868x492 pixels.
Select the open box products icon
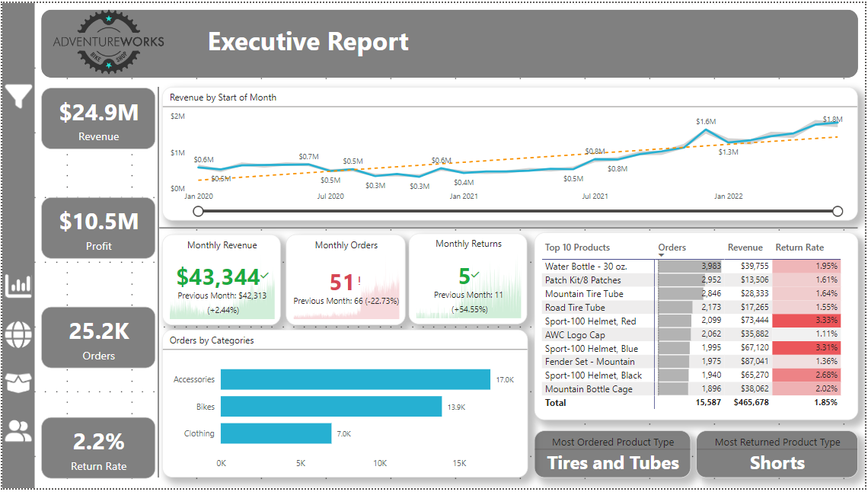[x=18, y=383]
